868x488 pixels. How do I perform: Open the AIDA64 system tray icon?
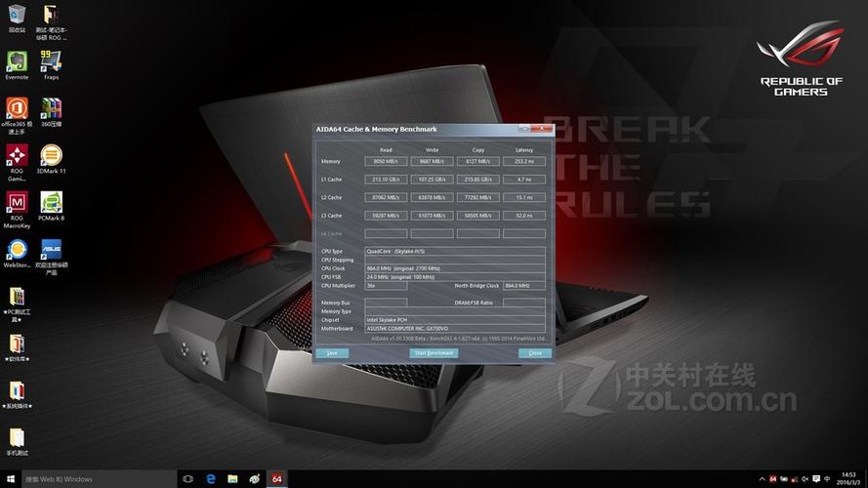coord(772,479)
